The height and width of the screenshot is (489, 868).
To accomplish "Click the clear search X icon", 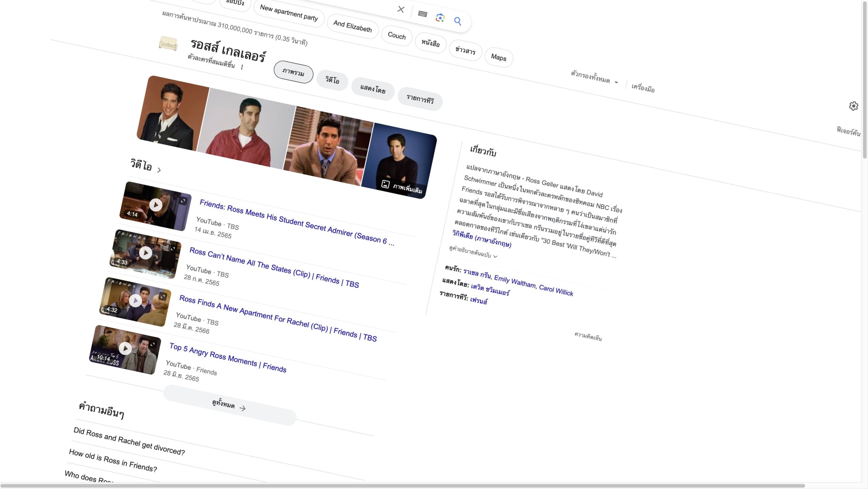I will coord(401,9).
